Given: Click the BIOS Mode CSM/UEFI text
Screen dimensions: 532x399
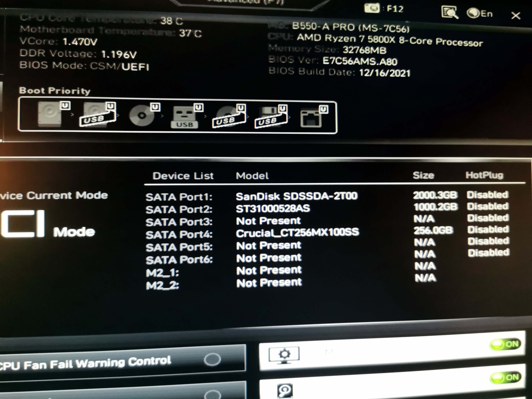Looking at the screenshot, I should 84,66.
